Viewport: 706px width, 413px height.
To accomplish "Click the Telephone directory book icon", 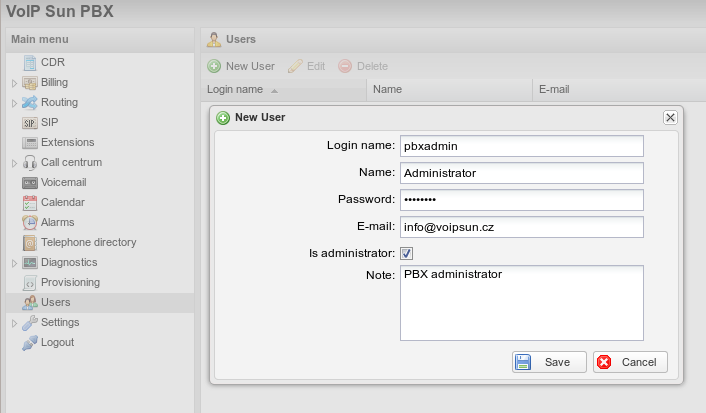I will coord(30,243).
